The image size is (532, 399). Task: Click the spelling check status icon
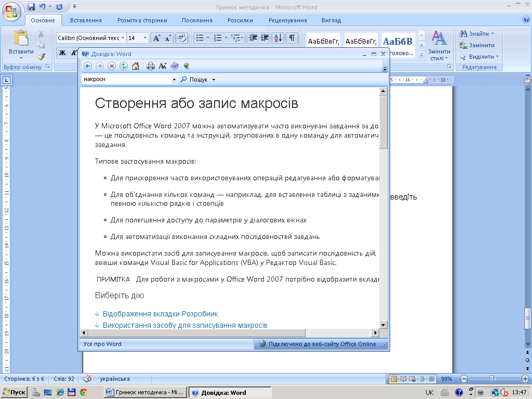[87, 379]
